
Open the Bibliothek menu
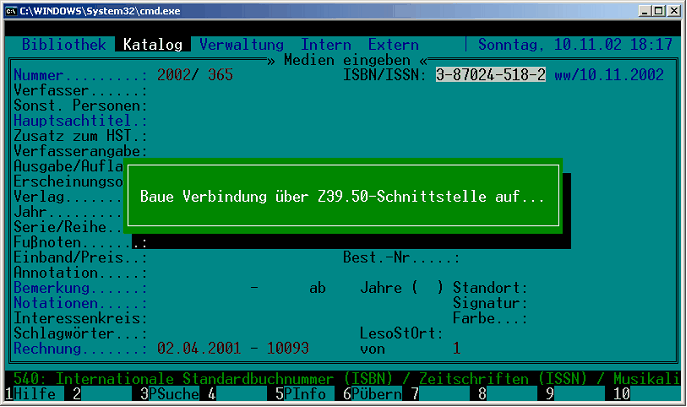63,45
